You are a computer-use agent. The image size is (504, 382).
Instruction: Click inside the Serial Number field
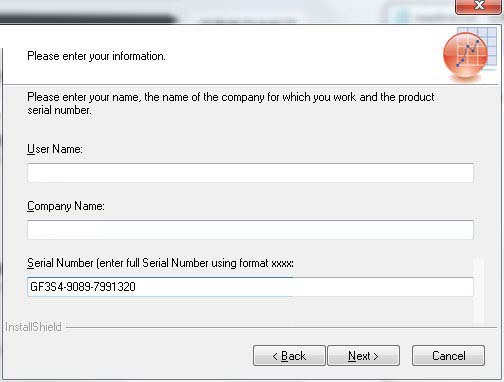[250, 287]
